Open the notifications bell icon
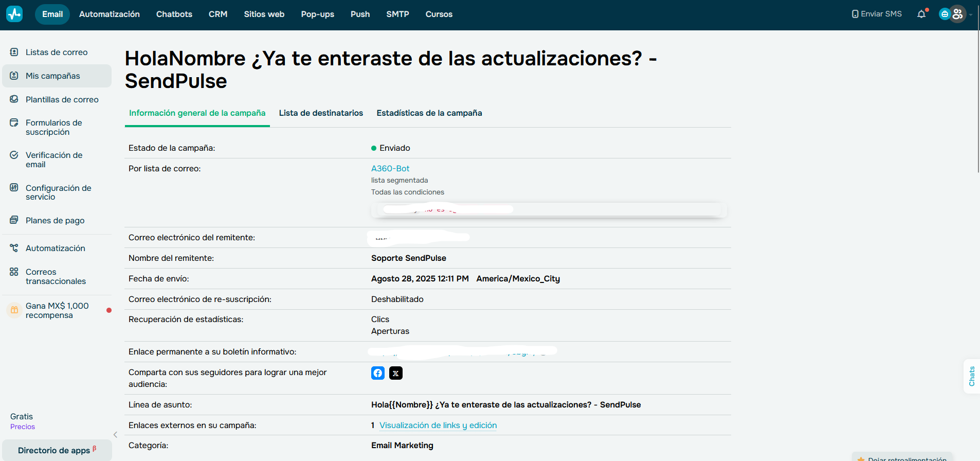 click(921, 14)
